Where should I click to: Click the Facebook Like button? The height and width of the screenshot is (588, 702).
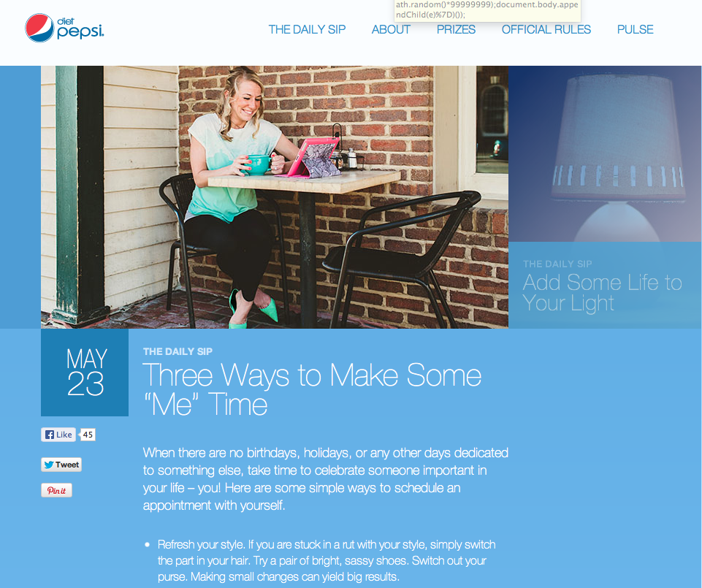(58, 435)
